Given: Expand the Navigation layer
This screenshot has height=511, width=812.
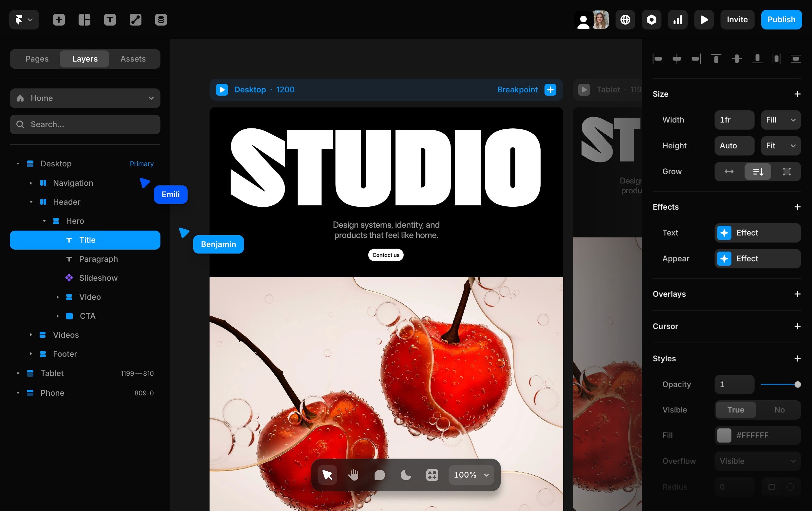Looking at the screenshot, I should coord(31,183).
